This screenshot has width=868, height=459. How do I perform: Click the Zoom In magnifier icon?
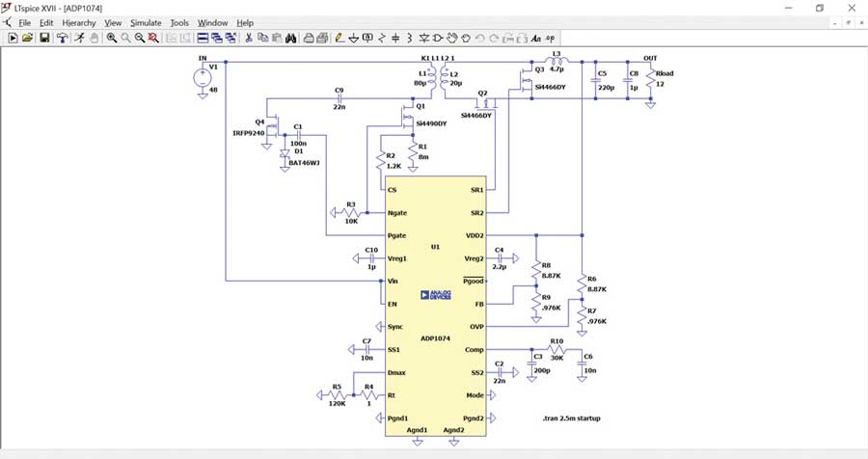coord(112,38)
